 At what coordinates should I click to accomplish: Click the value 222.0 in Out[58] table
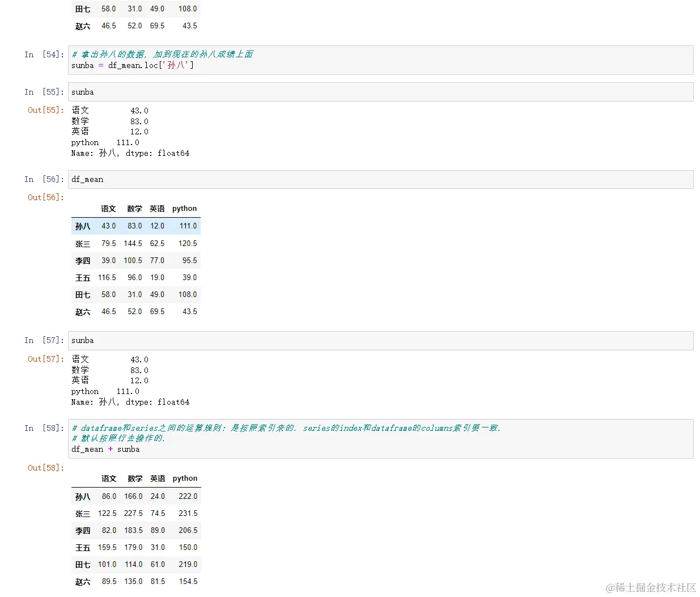tap(188, 496)
